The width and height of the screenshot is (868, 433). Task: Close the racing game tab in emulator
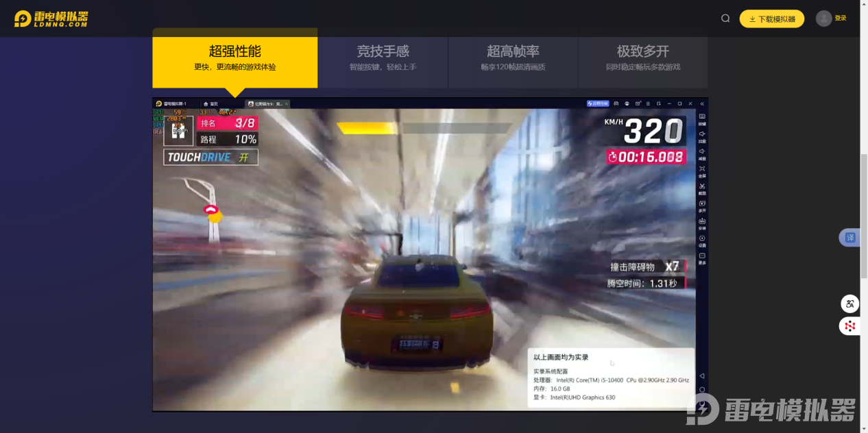point(287,103)
